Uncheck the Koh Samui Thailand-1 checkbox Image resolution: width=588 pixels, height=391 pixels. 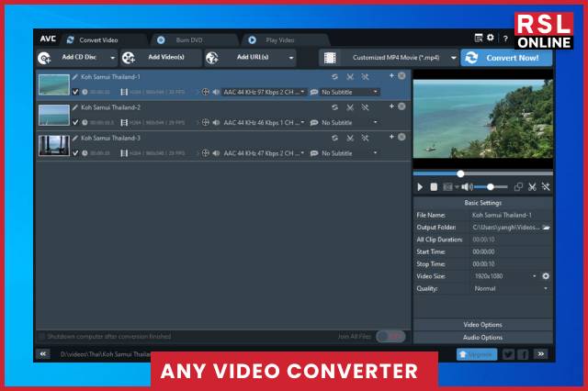click(x=75, y=92)
